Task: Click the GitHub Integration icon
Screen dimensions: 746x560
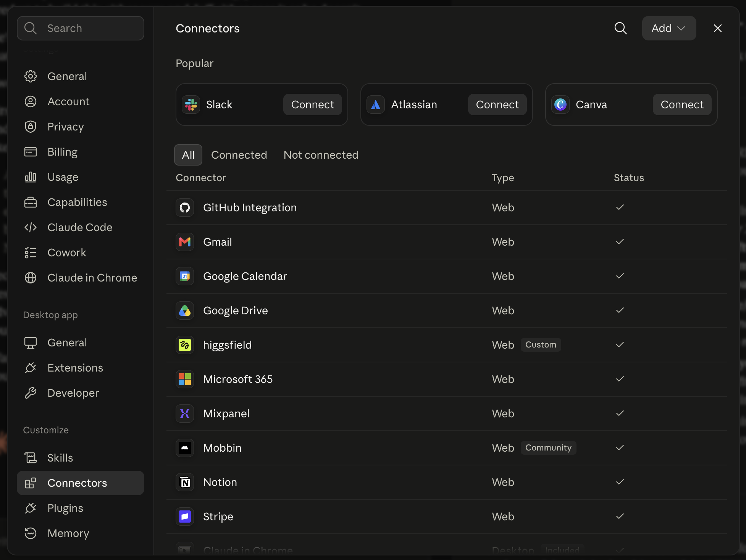Action: pyautogui.click(x=185, y=208)
